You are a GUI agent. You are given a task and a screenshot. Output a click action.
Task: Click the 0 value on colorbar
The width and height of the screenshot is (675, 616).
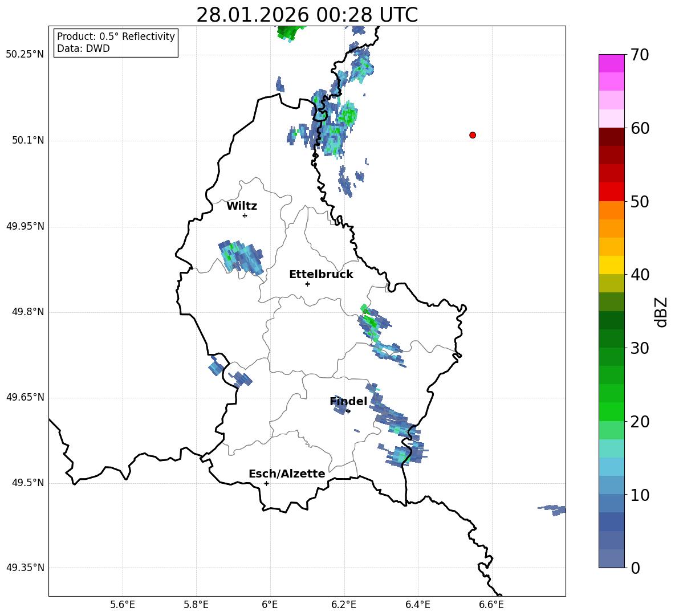(636, 568)
